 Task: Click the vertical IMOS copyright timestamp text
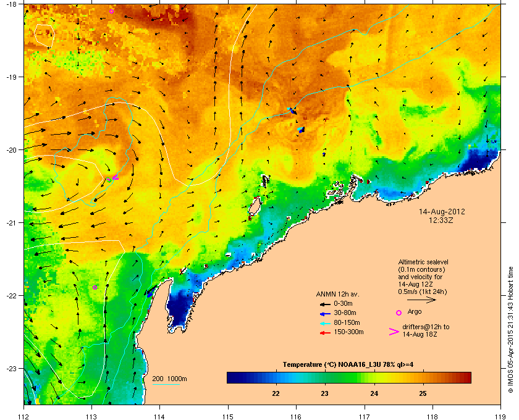point(510,330)
